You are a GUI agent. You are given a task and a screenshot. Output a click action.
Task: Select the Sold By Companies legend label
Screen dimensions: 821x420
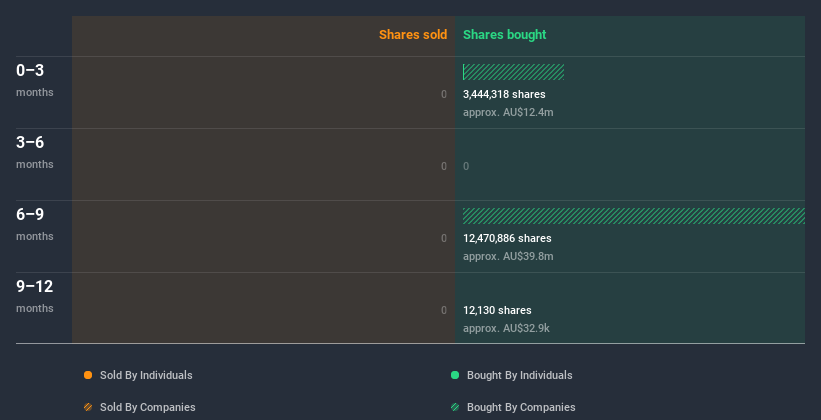click(x=148, y=407)
